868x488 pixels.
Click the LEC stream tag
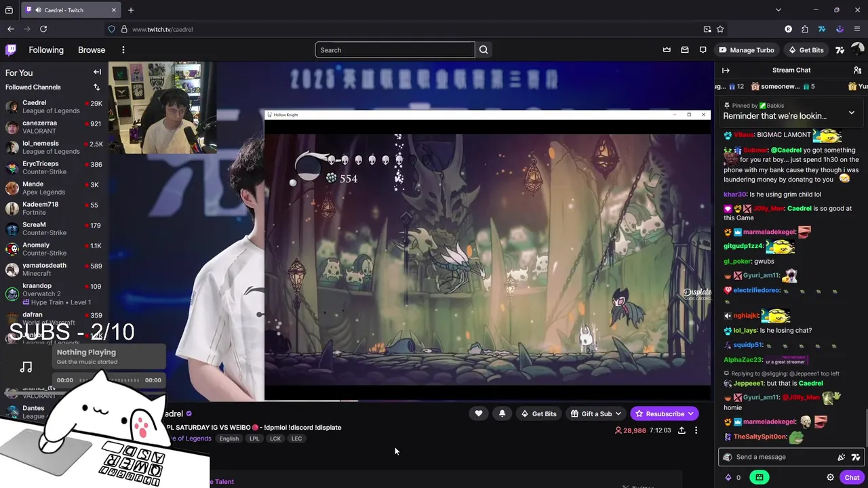[296, 439]
